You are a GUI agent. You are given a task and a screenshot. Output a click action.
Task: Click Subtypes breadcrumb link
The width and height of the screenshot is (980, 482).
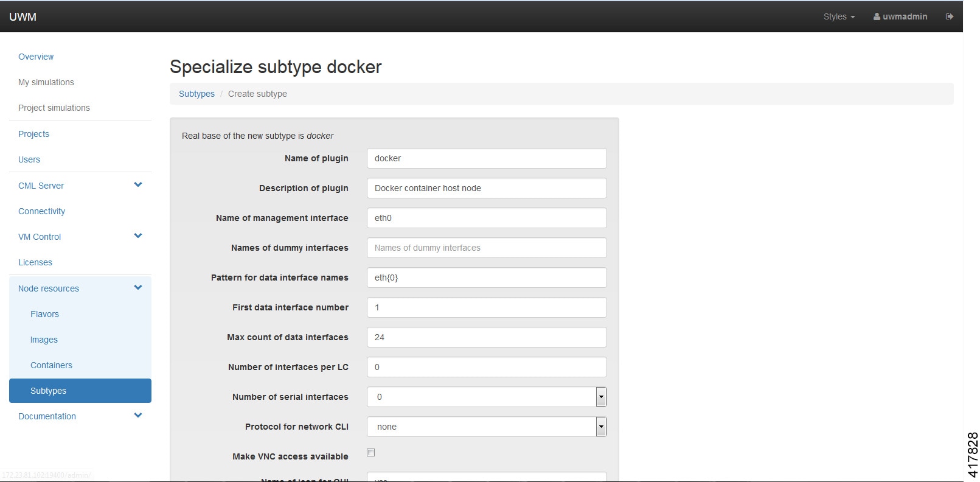point(196,94)
